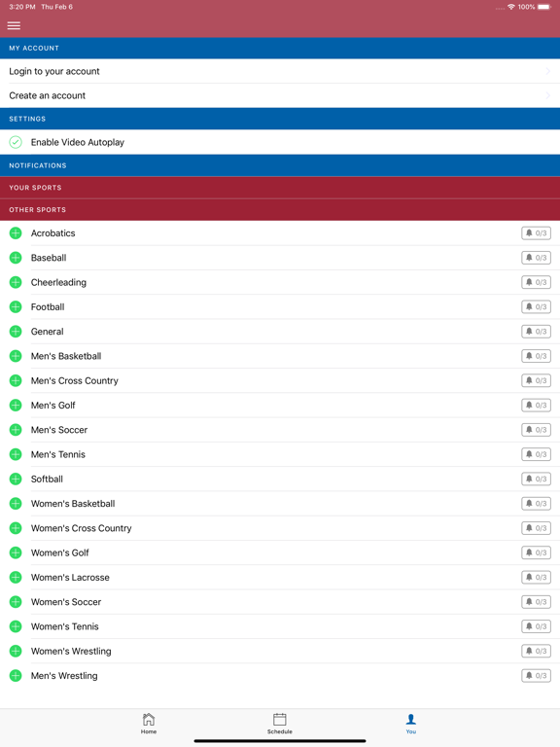The height and width of the screenshot is (747, 560).
Task: Open Create an account chevron
Action: click(547, 95)
